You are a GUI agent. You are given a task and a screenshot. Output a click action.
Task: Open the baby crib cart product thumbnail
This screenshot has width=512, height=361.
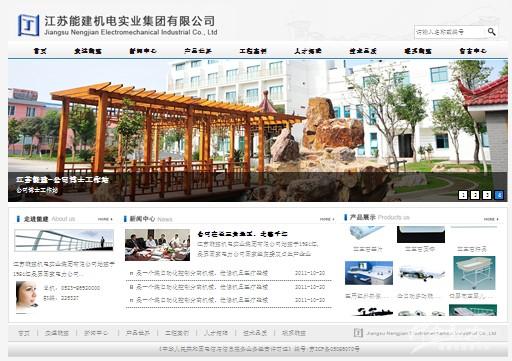click(x=474, y=273)
